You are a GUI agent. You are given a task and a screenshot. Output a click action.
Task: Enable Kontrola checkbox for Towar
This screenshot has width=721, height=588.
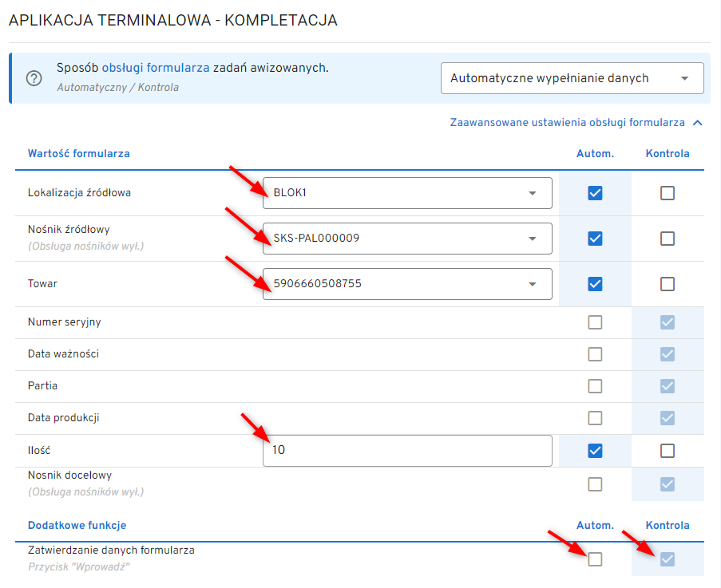[x=668, y=284]
